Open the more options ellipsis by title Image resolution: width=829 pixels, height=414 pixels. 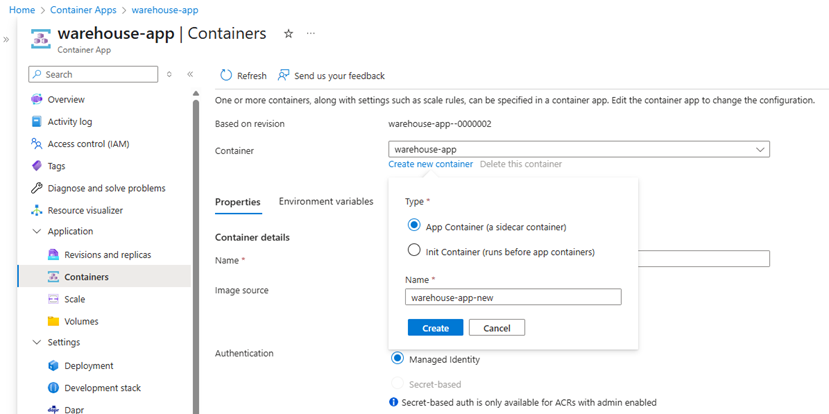(x=311, y=34)
